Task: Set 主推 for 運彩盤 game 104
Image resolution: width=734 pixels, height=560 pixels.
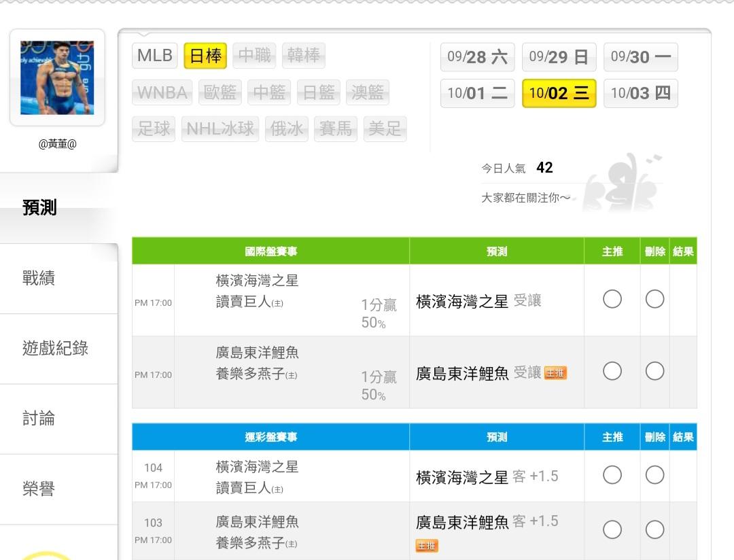Action: (612, 475)
